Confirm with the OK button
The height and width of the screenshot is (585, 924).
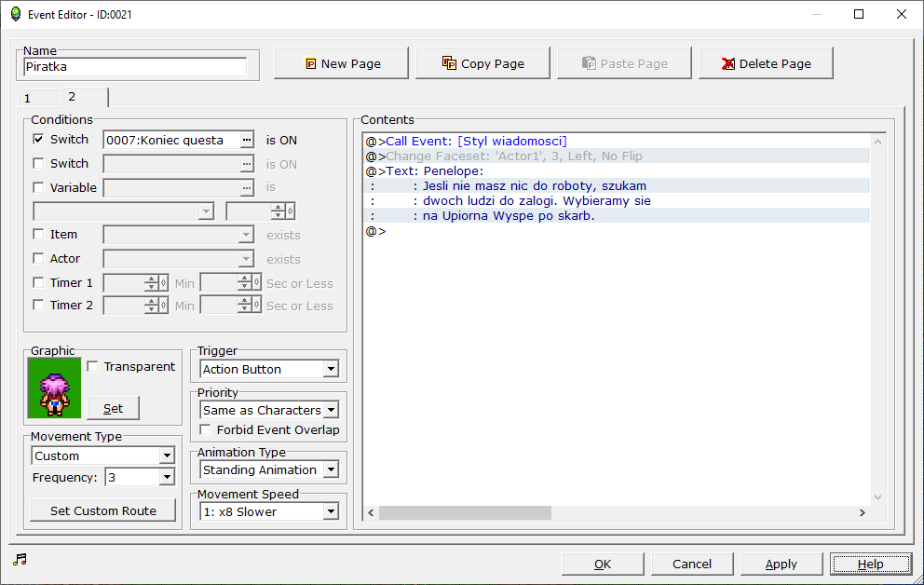point(603,564)
